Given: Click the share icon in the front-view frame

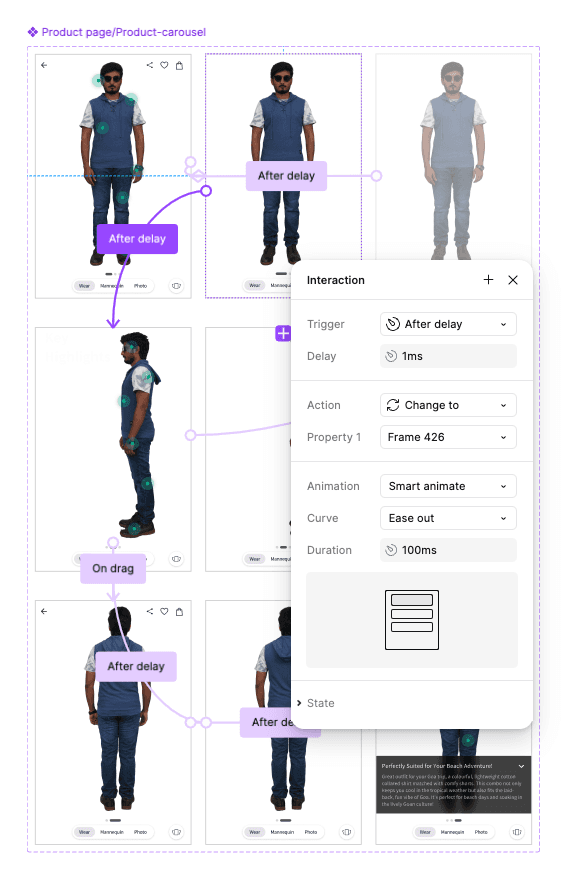Looking at the screenshot, I should tap(149, 65).
